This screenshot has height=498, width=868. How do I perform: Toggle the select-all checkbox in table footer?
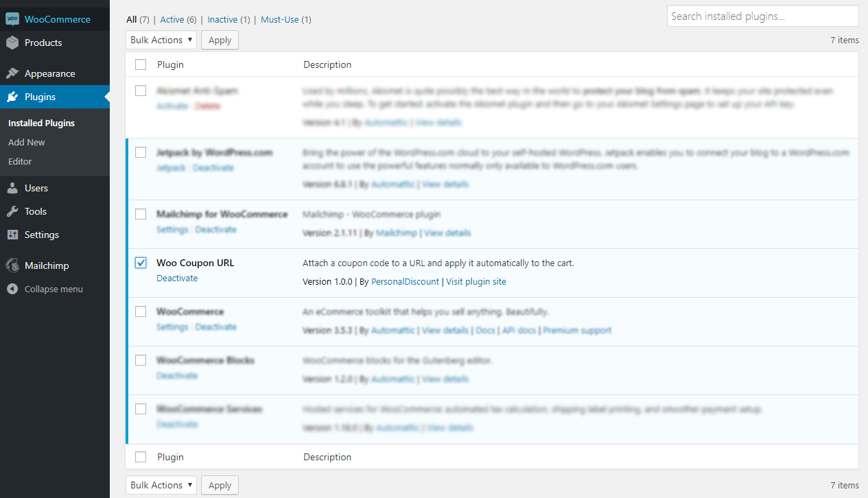point(141,457)
